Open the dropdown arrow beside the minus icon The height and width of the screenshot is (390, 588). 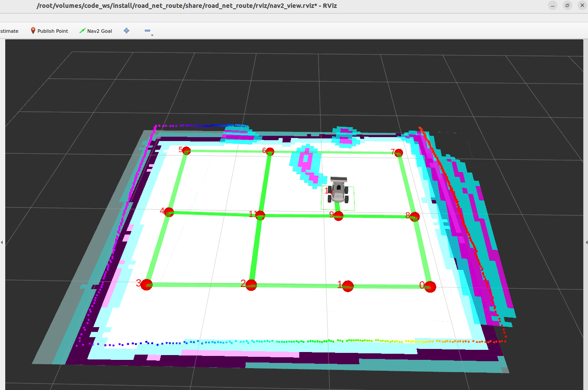coord(152,35)
